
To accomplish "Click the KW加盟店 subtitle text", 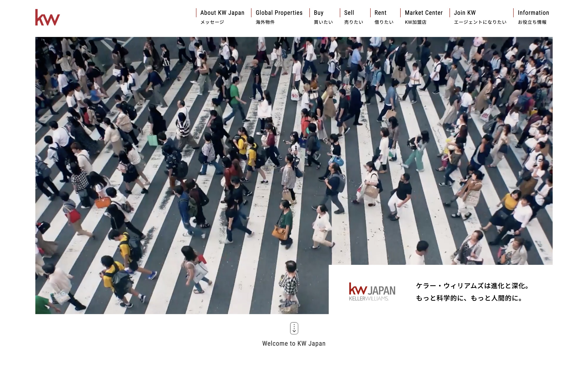I will point(415,22).
